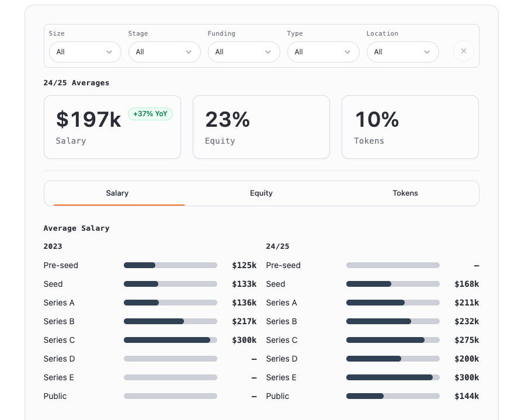Click the +37% YoY badge
511x420 pixels.
coord(150,114)
